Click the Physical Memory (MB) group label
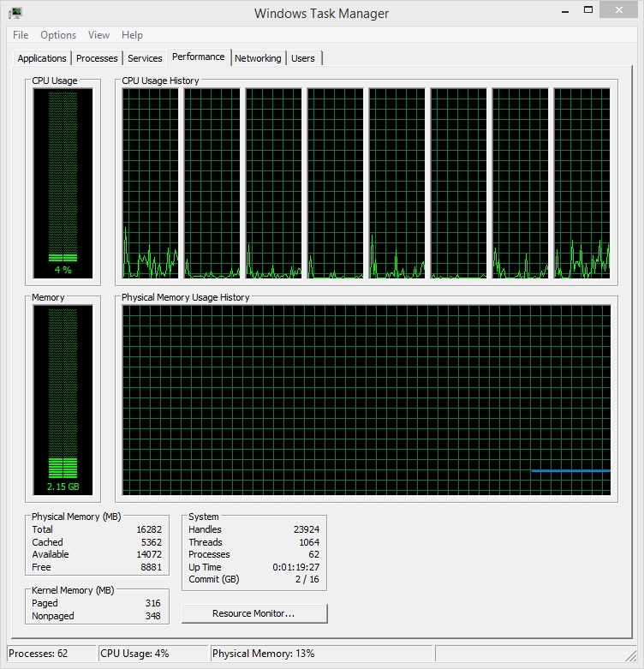 (x=76, y=517)
